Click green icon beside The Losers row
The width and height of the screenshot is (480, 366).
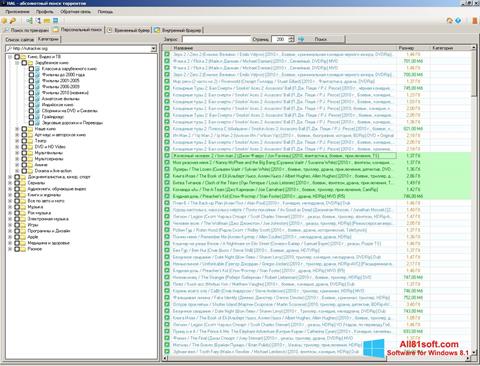tap(167, 169)
